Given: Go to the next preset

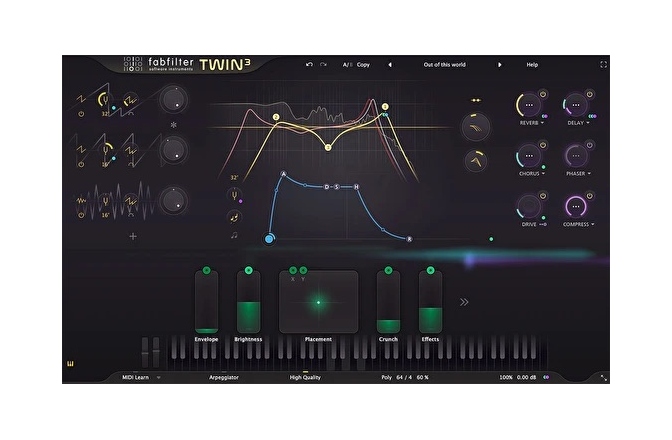Looking at the screenshot, I should pyautogui.click(x=499, y=65).
